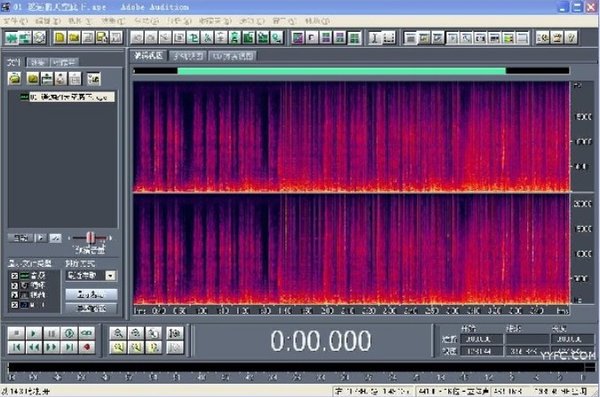Screen dimensions: 600x397
Task: Click the Go to End transport button
Action: [x=69, y=347]
